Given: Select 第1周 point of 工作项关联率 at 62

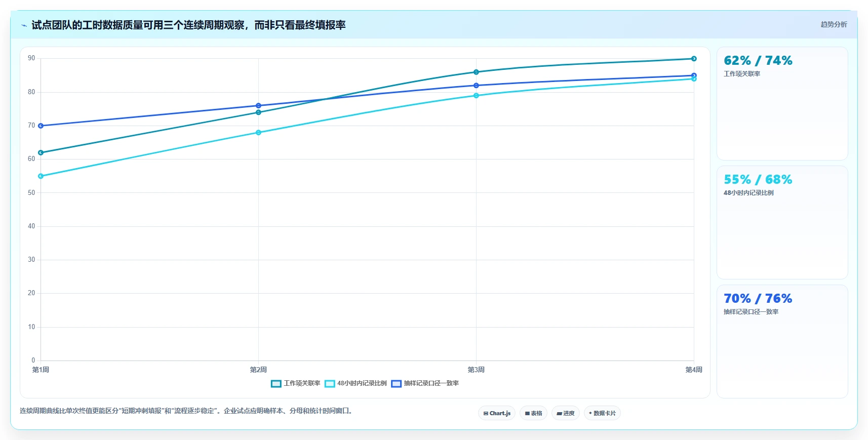Looking at the screenshot, I should coord(41,152).
